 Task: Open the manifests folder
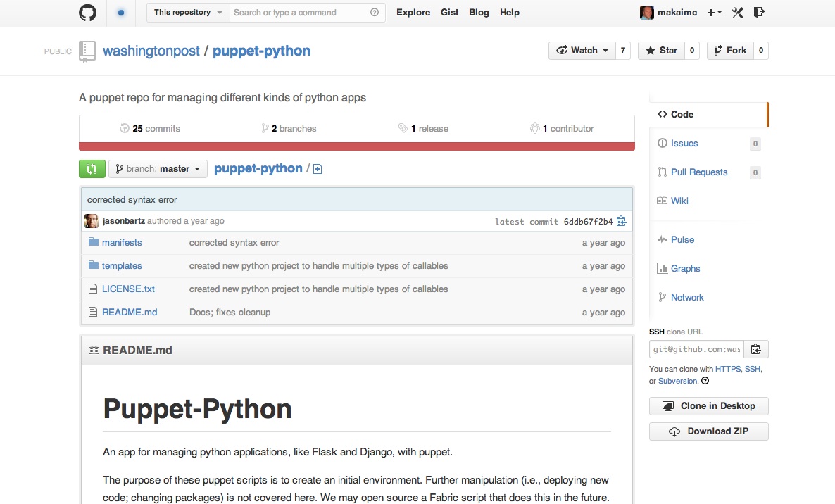122,242
